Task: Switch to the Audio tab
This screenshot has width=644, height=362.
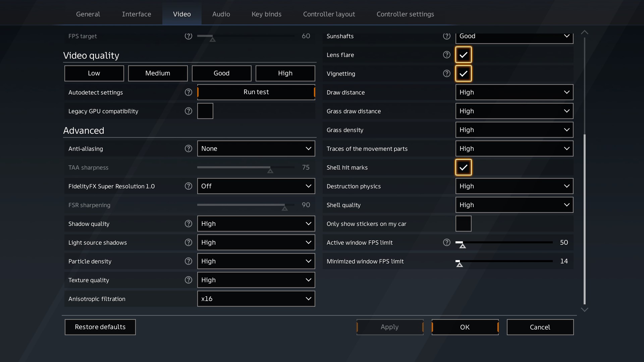Action: click(221, 14)
